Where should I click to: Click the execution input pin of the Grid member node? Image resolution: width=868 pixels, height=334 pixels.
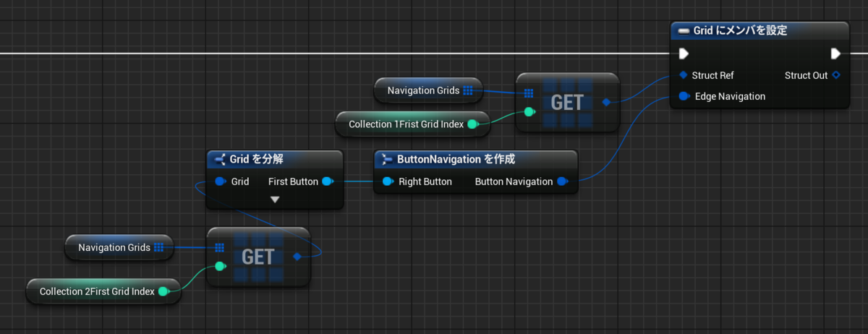click(684, 53)
